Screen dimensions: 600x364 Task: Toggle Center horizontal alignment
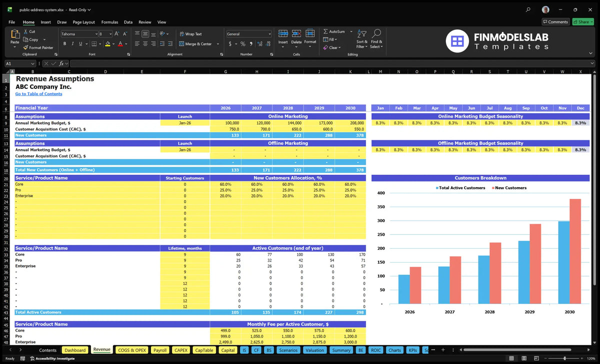click(145, 44)
